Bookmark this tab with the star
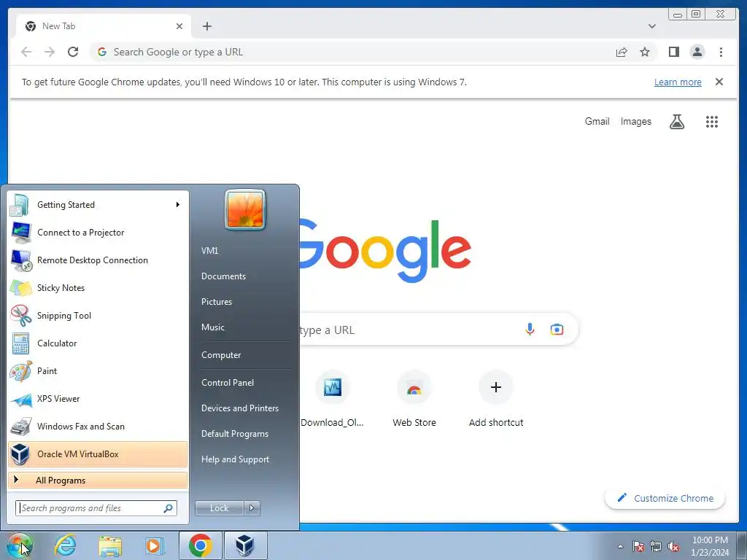The width and height of the screenshot is (747, 560). point(645,52)
